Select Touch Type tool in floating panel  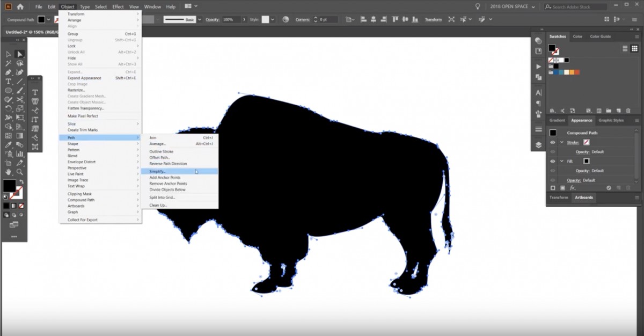[35, 147]
